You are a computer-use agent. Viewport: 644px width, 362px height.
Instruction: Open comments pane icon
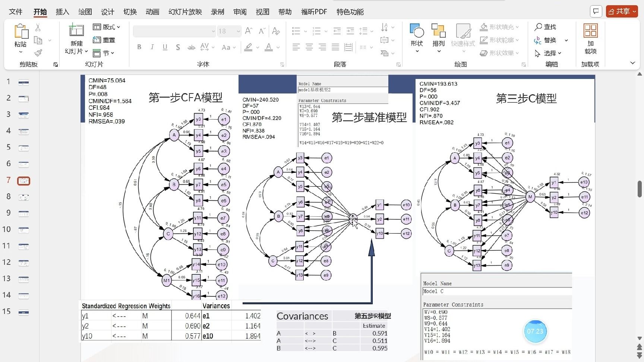[596, 12]
